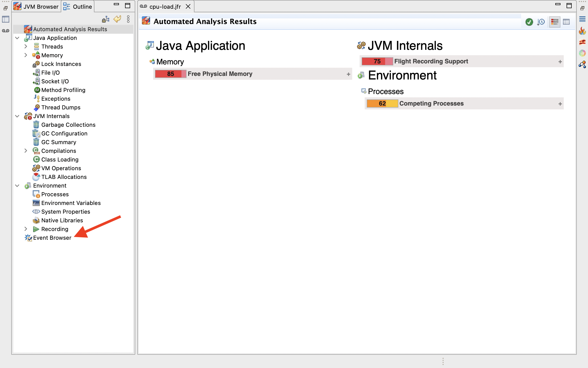Viewport: 588px width, 368px height.
Task: Open Event Browser in the outline
Action: tap(52, 238)
